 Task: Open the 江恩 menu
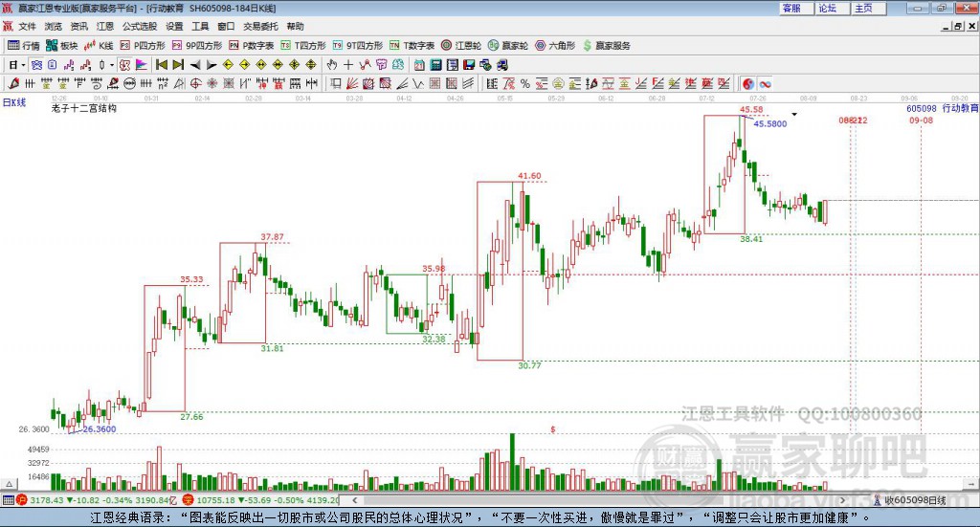point(105,26)
